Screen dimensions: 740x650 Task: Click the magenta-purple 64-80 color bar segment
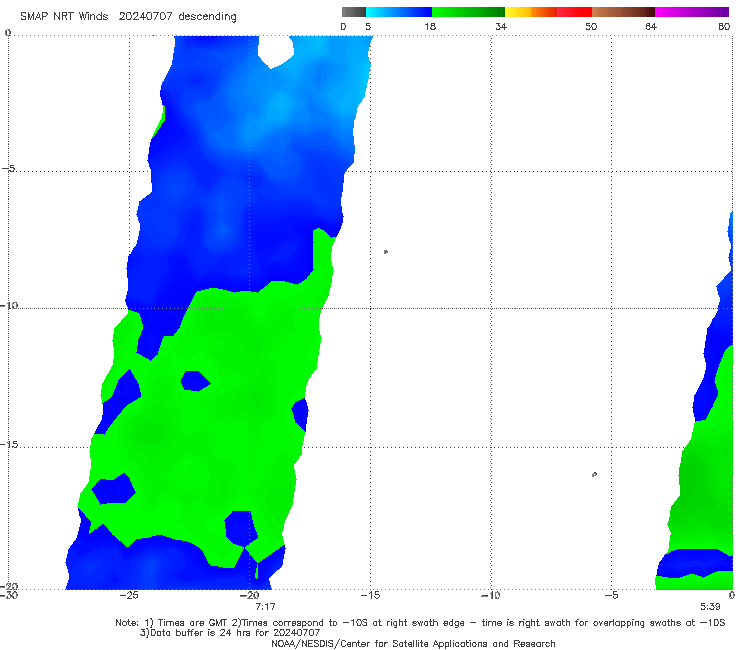[x=692, y=12]
